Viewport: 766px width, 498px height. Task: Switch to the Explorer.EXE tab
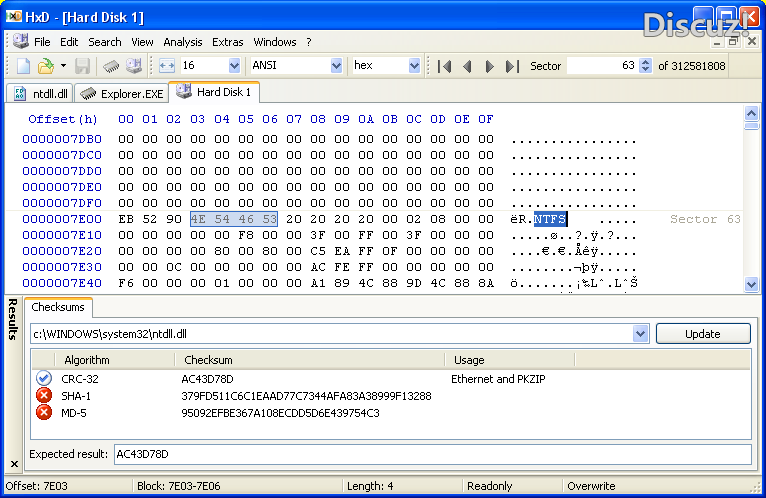coord(121,94)
